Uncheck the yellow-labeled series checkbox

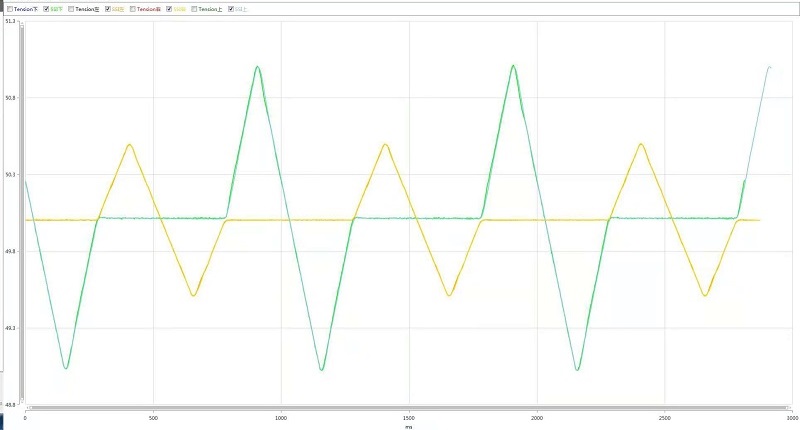[169, 9]
